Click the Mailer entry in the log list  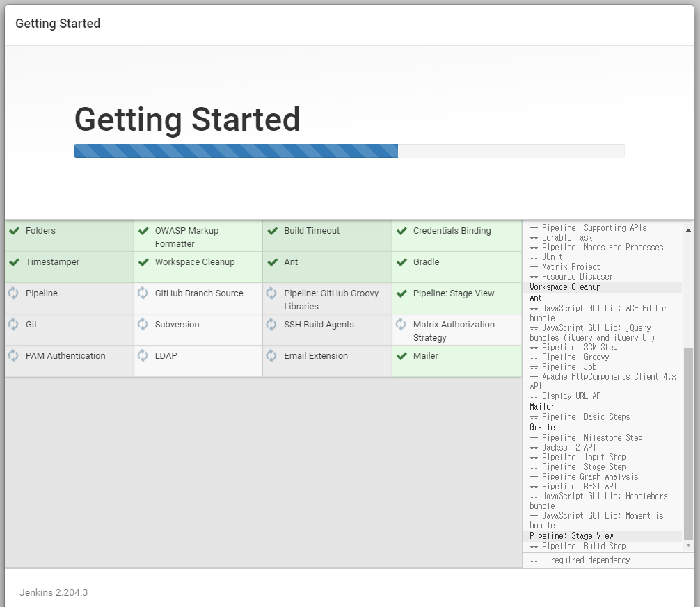[x=543, y=406]
